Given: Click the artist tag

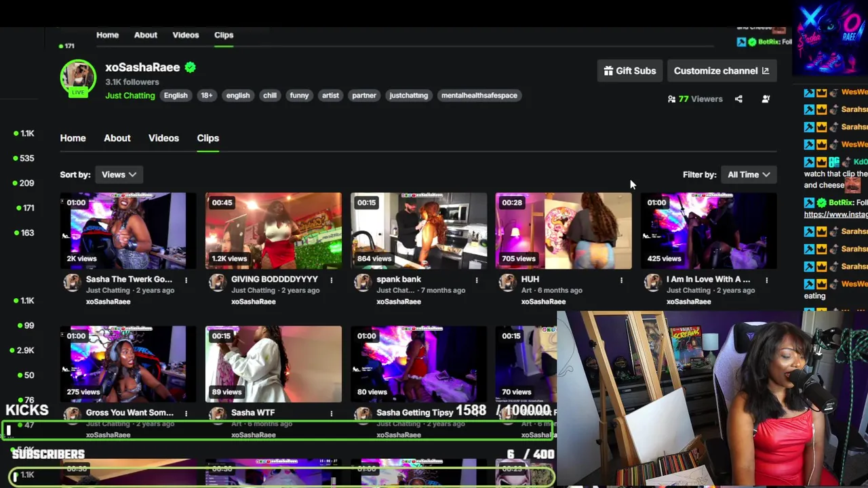Looking at the screenshot, I should point(330,96).
